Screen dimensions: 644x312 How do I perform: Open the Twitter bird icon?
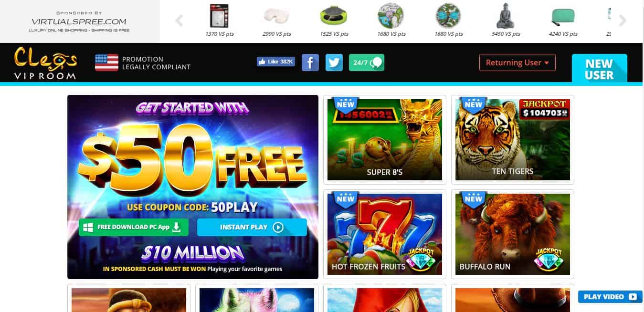334,62
